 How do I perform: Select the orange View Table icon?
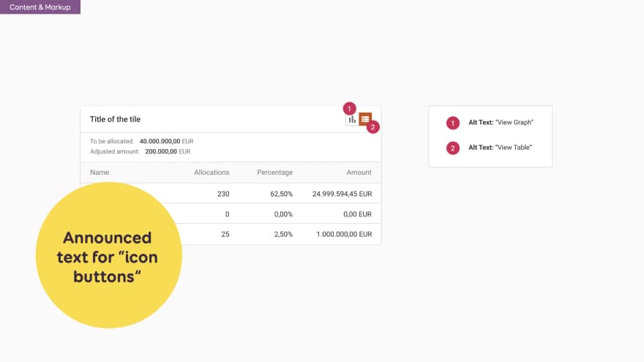point(365,118)
